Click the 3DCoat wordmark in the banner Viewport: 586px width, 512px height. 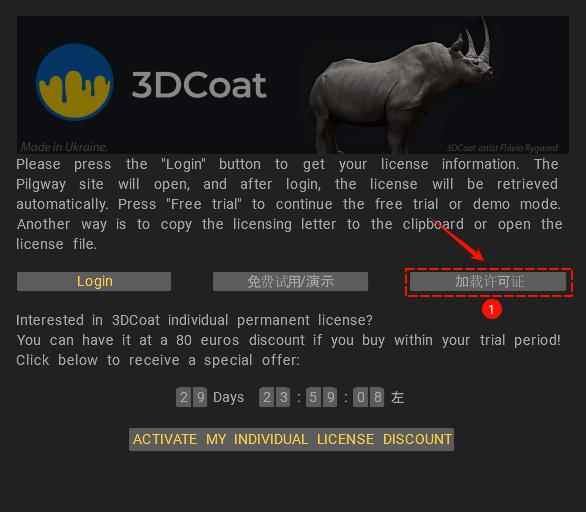click(x=199, y=86)
